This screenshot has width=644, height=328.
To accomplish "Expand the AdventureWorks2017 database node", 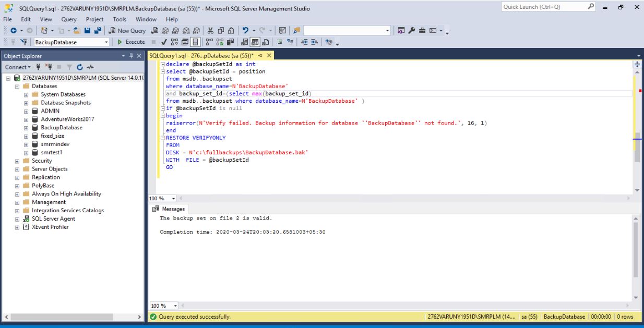I will [x=26, y=119].
